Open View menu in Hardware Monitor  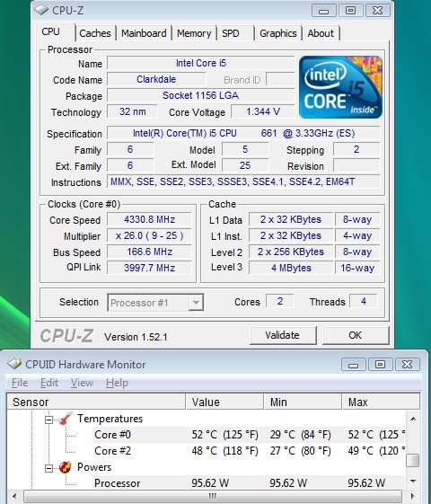tap(82, 383)
